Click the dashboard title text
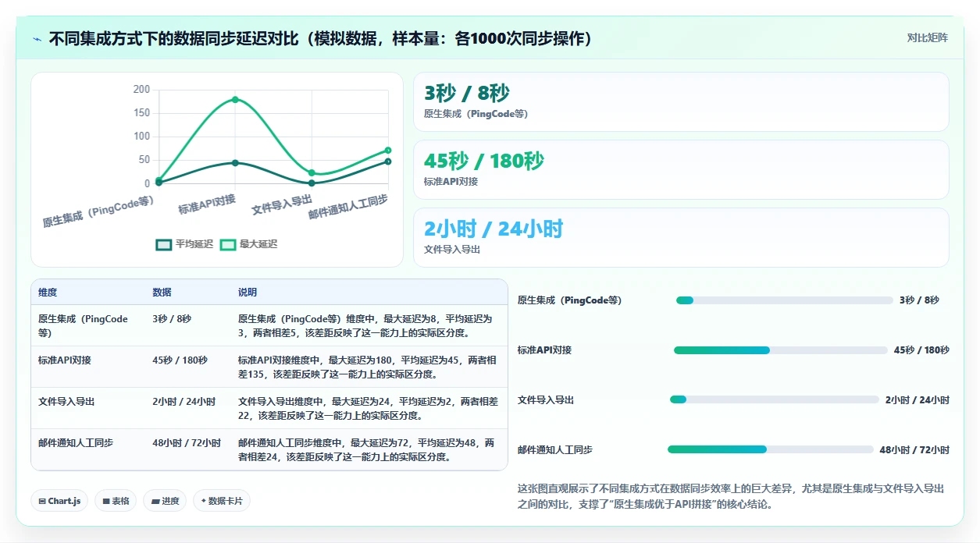The image size is (980, 543). pos(320,38)
